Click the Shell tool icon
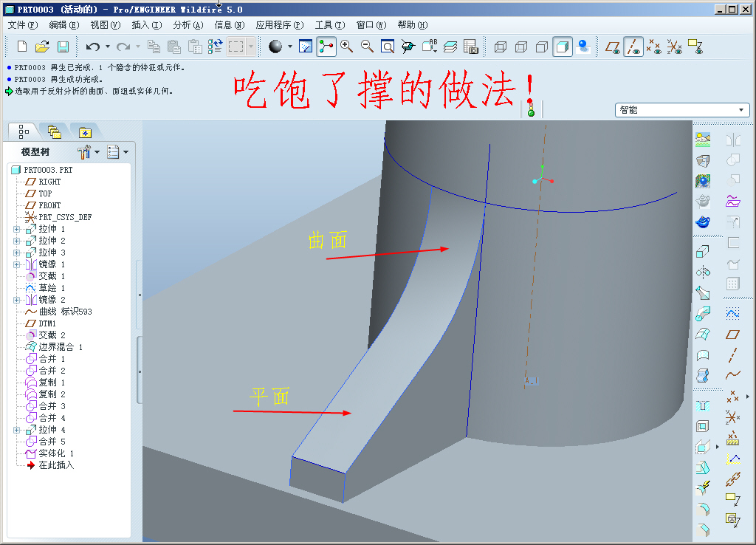Screen dimensions: 756x545 point(703,426)
